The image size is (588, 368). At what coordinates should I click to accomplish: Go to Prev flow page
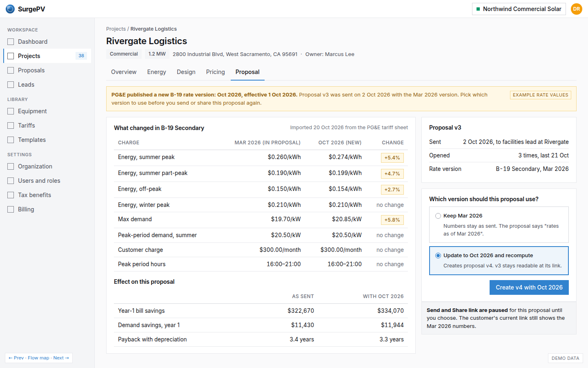pyautogui.click(x=16, y=358)
